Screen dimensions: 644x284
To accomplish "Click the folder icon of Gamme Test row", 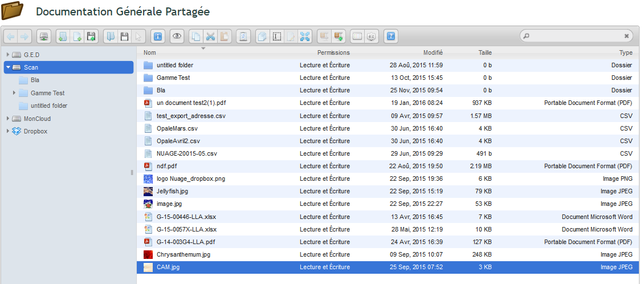I will click(148, 78).
